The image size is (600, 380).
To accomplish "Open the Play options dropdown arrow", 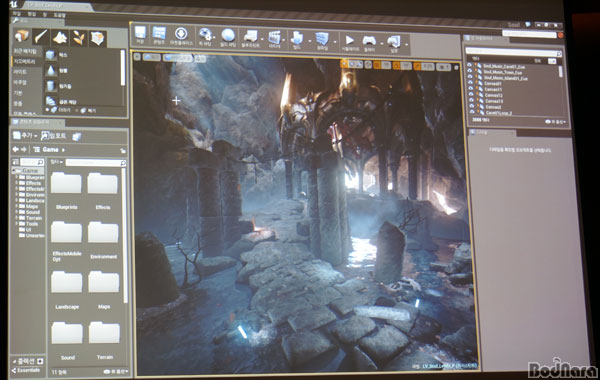I will (381, 43).
